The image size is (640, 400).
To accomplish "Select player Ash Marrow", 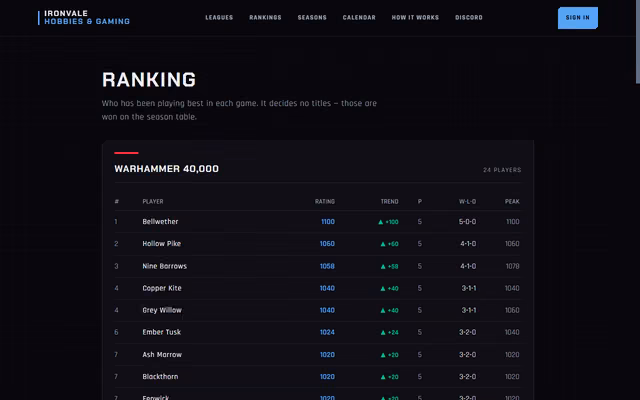I will click(162, 355).
